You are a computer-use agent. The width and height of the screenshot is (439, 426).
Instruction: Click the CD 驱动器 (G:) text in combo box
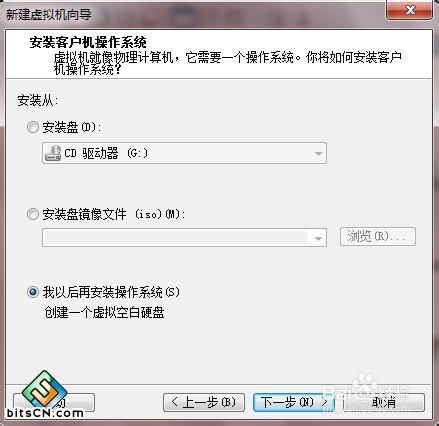tap(106, 153)
